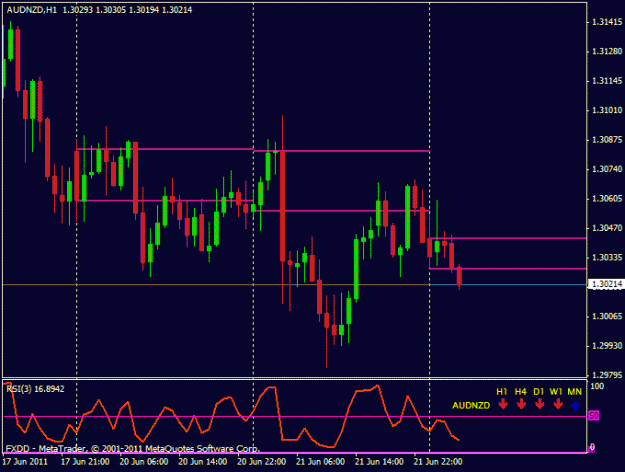Click the 1.30065 price scale value
This screenshot has width=625, height=472.
[x=607, y=317]
